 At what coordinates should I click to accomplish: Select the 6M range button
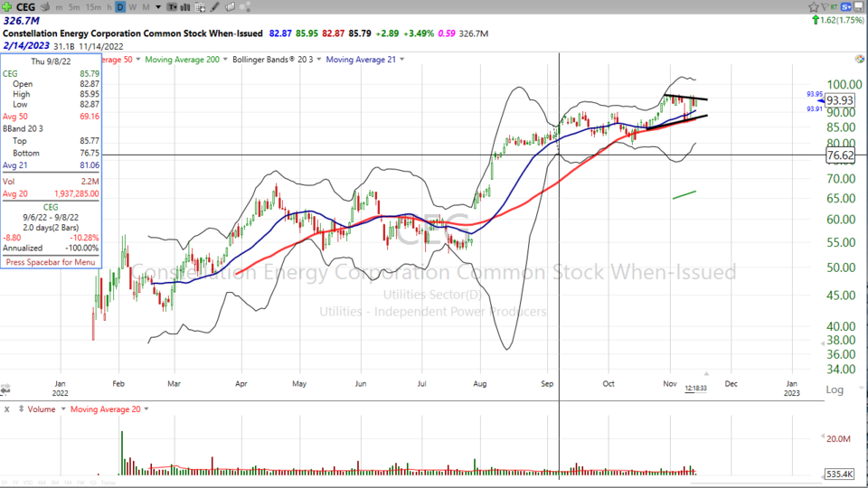pos(42,483)
